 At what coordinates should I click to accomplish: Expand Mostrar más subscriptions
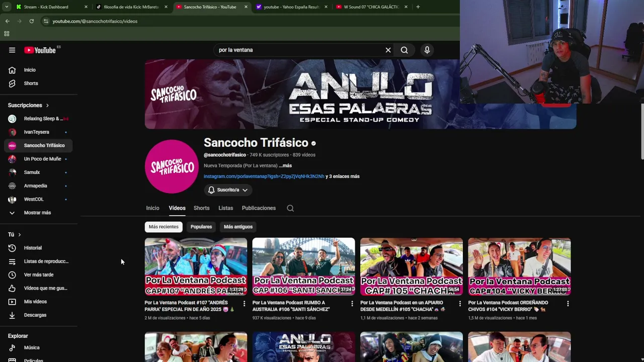[x=38, y=213]
